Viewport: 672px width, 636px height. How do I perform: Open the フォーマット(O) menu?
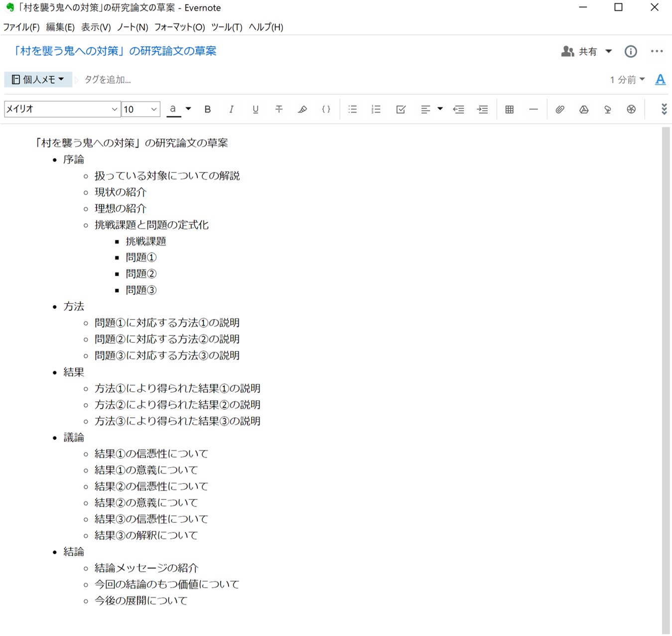point(179,27)
